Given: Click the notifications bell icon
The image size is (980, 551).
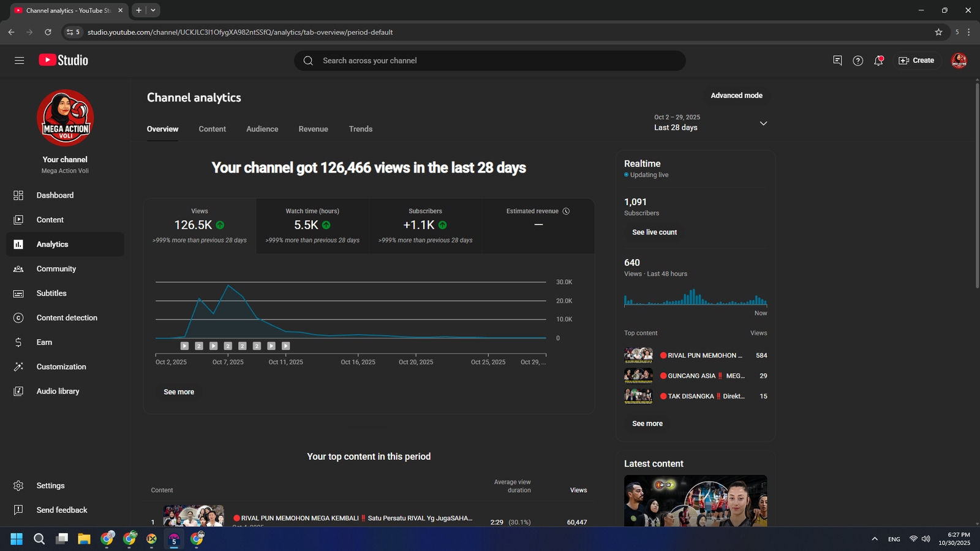Looking at the screenshot, I should click(x=878, y=61).
